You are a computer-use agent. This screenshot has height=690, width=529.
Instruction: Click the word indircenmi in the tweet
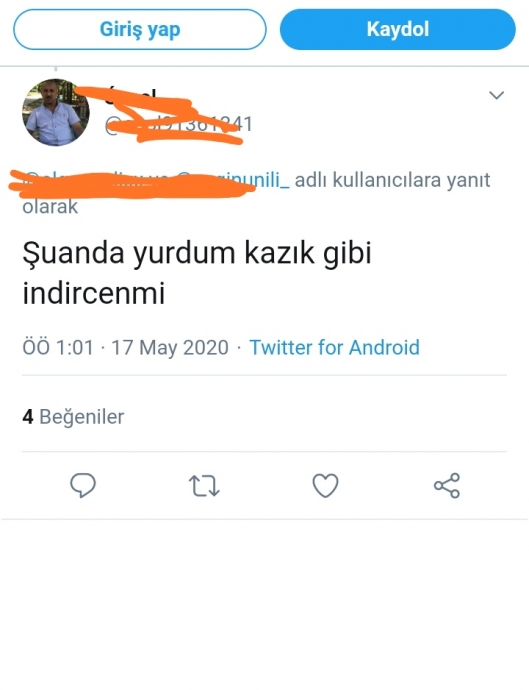pyautogui.click(x=93, y=293)
